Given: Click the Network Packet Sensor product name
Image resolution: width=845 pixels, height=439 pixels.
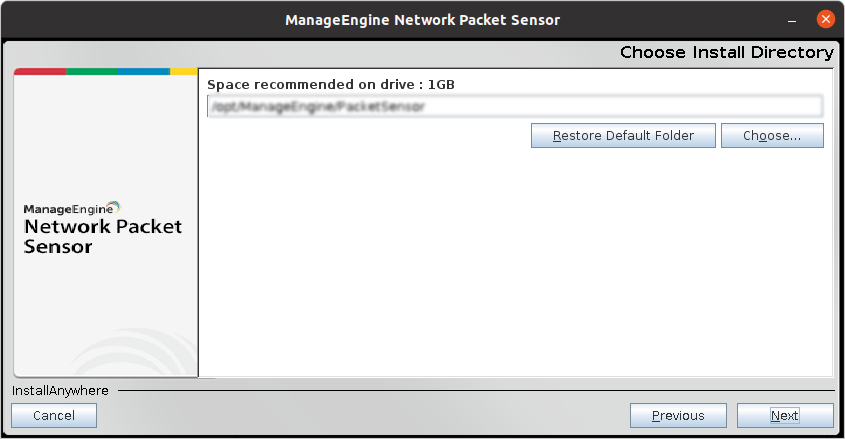Looking at the screenshot, I should tap(103, 236).
